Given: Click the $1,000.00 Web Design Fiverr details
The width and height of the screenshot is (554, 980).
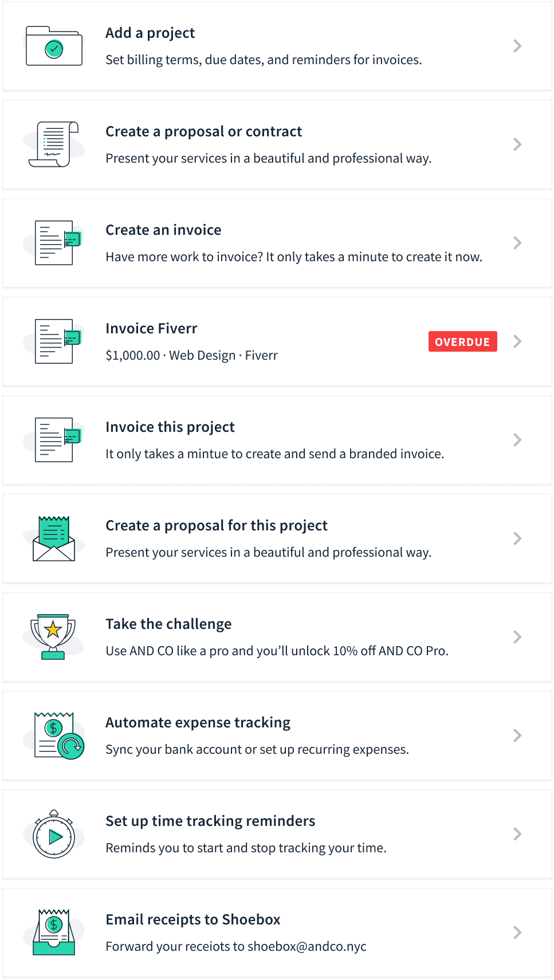Looking at the screenshot, I should 191,356.
